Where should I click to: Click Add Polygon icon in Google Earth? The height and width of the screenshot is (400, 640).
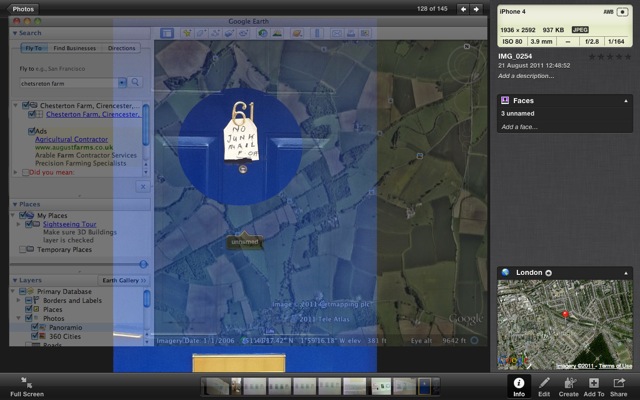[201, 33]
